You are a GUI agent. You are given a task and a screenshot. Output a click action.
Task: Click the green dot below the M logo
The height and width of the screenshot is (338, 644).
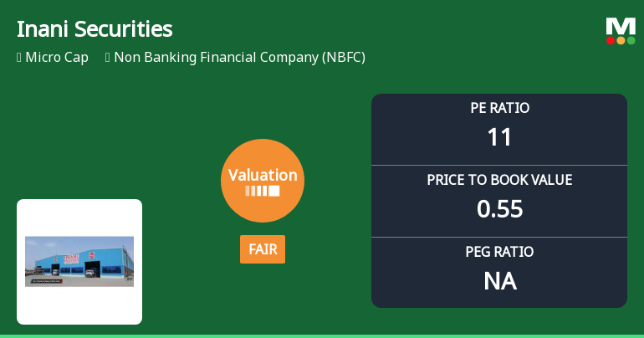coord(631,40)
